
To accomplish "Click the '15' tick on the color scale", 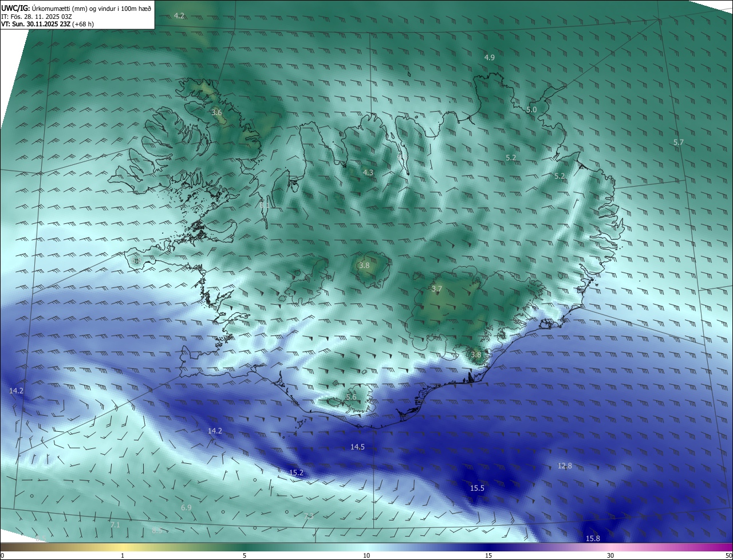I will pos(488,555).
